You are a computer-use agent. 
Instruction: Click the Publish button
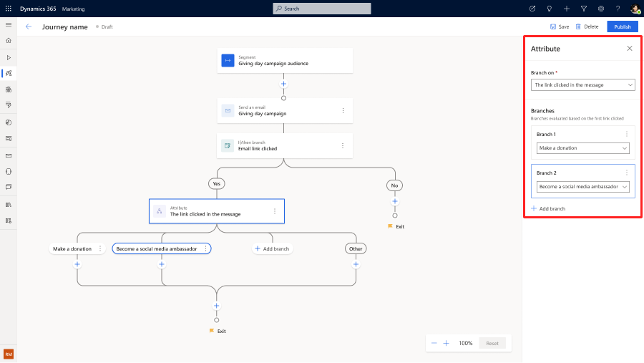622,26
